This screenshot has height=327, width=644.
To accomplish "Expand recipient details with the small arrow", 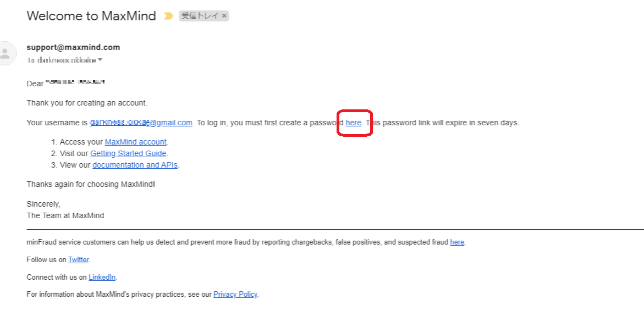I will (x=100, y=60).
